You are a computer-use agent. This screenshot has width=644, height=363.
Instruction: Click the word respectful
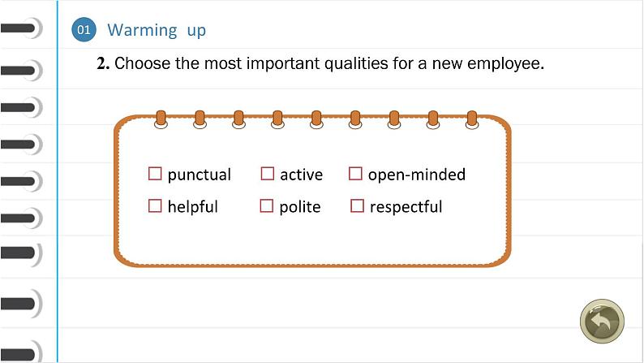(x=406, y=207)
